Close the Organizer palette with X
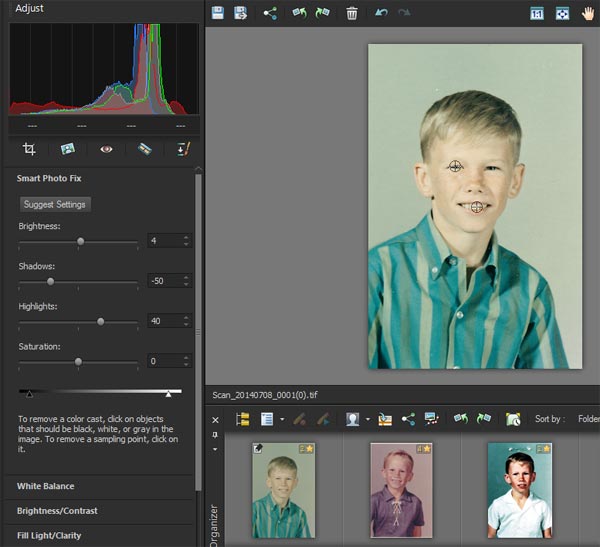Viewport: 600px width, 547px height. pos(215,420)
